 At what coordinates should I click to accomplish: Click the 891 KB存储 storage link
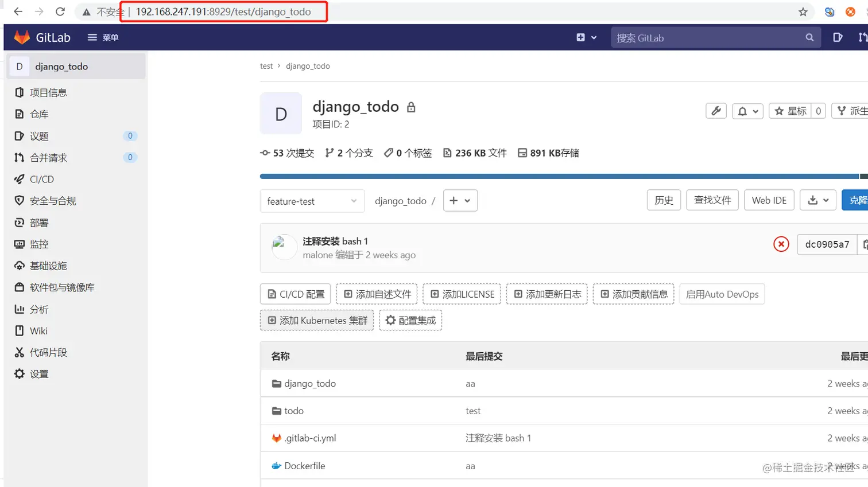[548, 153]
